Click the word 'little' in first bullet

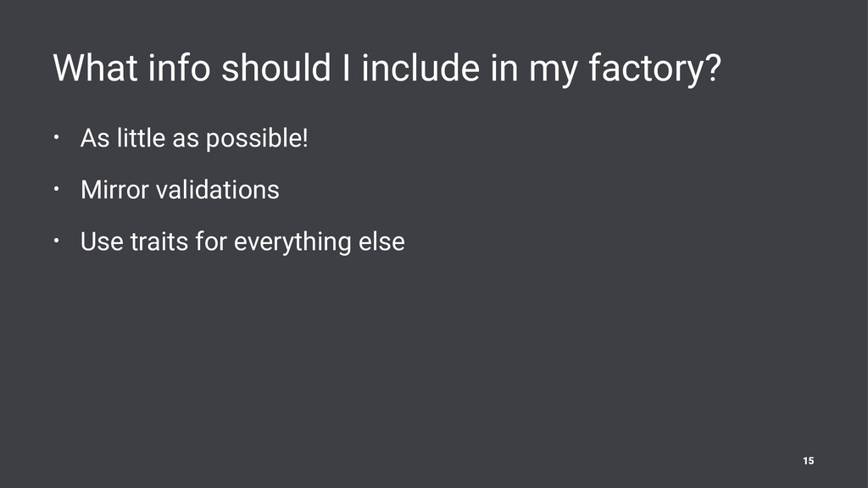tap(141, 138)
